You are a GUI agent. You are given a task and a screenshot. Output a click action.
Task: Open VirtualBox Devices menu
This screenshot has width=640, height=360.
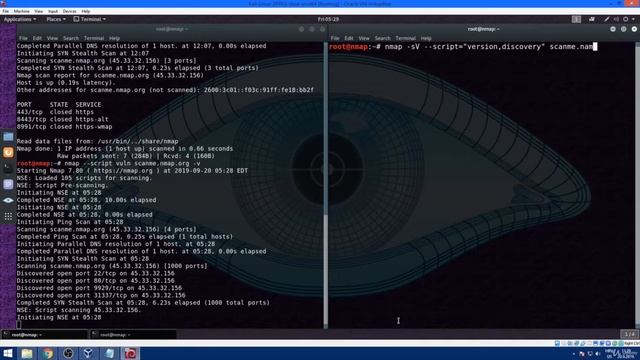click(x=69, y=11)
